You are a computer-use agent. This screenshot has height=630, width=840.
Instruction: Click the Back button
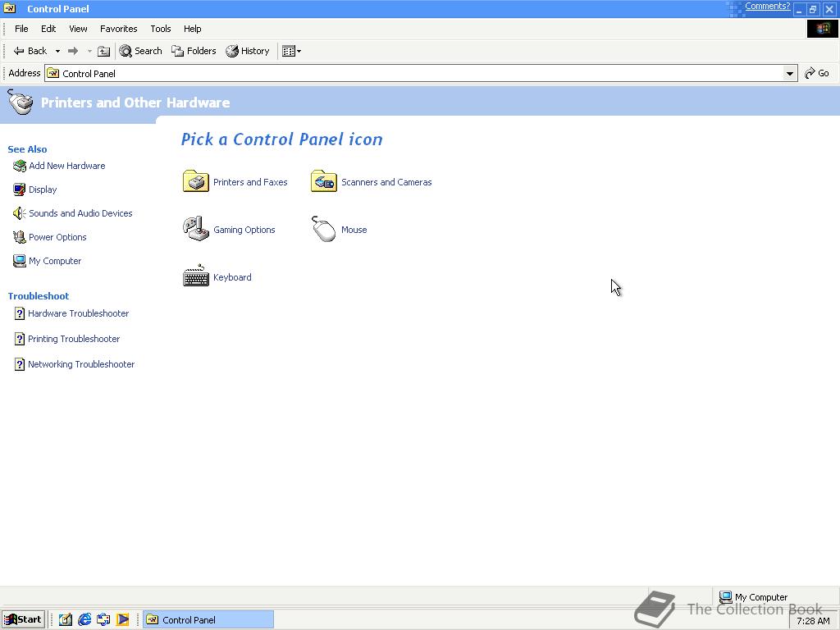click(x=30, y=51)
